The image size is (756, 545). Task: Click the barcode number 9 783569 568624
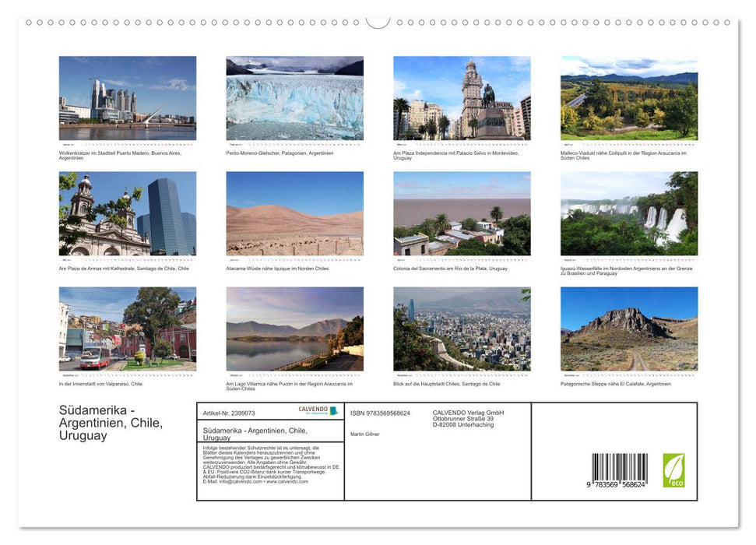[x=616, y=485]
